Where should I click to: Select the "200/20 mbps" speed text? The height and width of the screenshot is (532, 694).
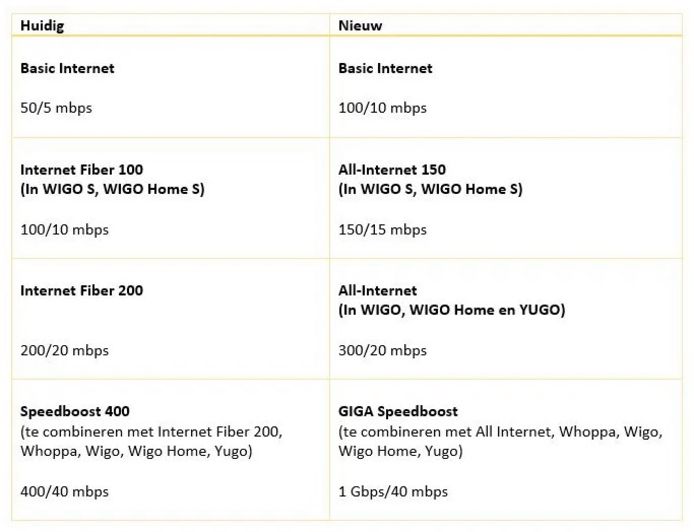pos(64,350)
